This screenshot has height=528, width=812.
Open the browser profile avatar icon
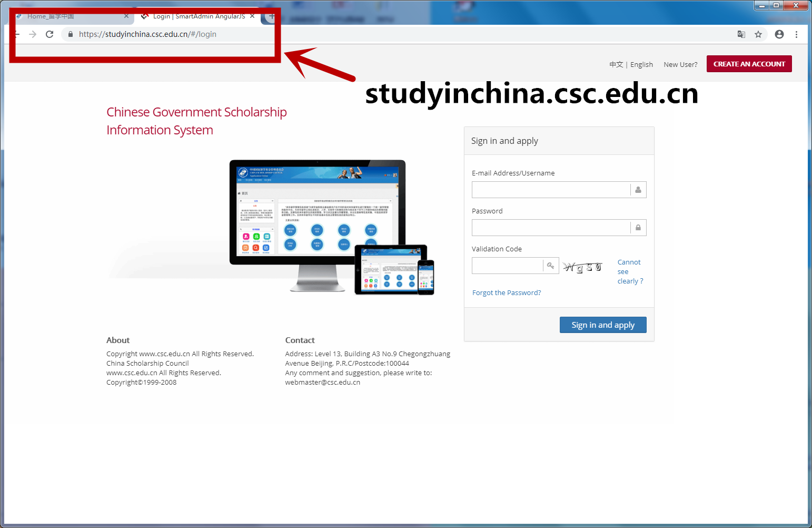point(779,34)
